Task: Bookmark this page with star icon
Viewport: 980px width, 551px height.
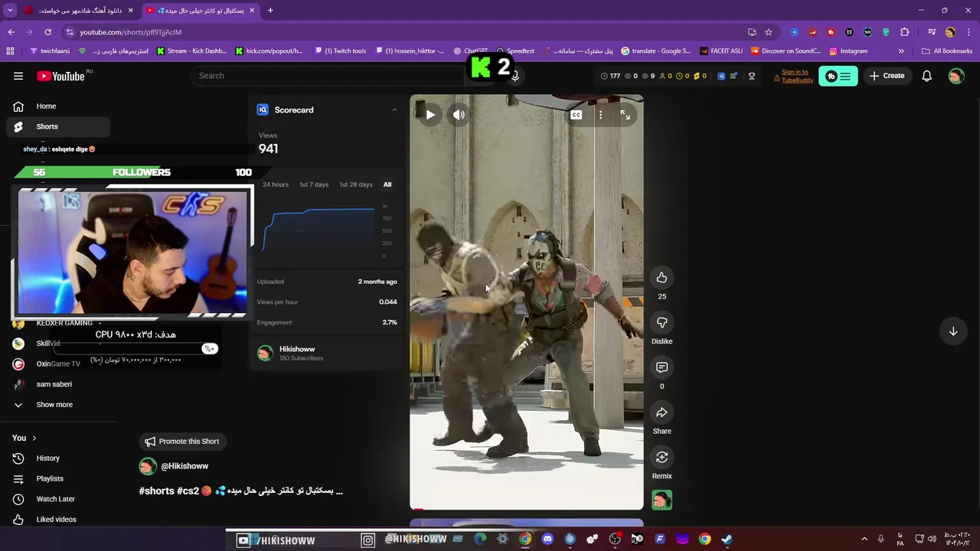Action: [x=769, y=32]
